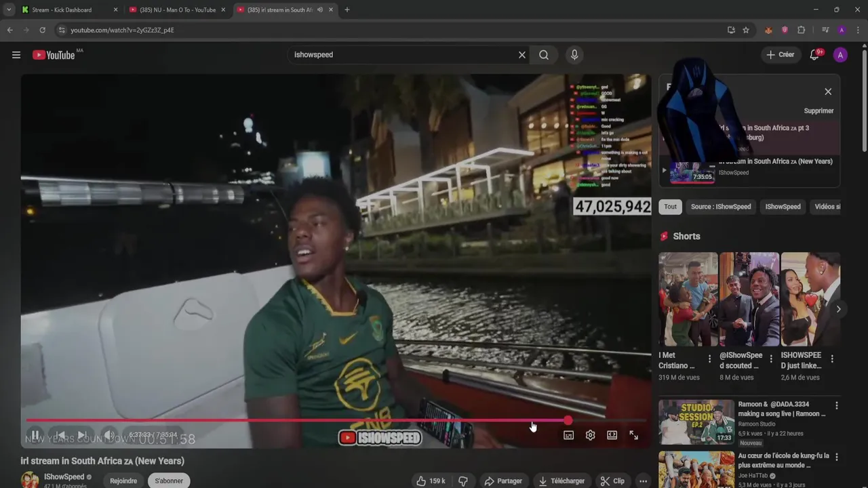Toggle theater mode
The image size is (868, 488).
pyautogui.click(x=612, y=435)
